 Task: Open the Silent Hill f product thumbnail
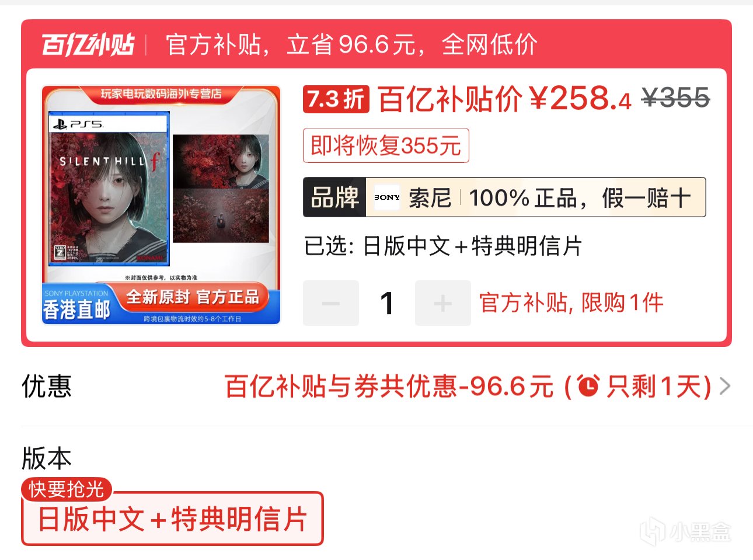(x=161, y=205)
